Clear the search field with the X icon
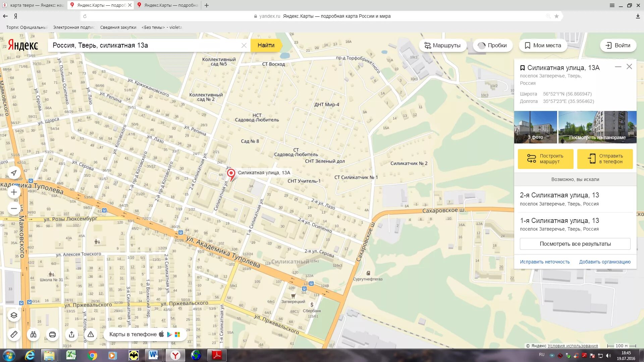644x362 pixels. tap(244, 46)
